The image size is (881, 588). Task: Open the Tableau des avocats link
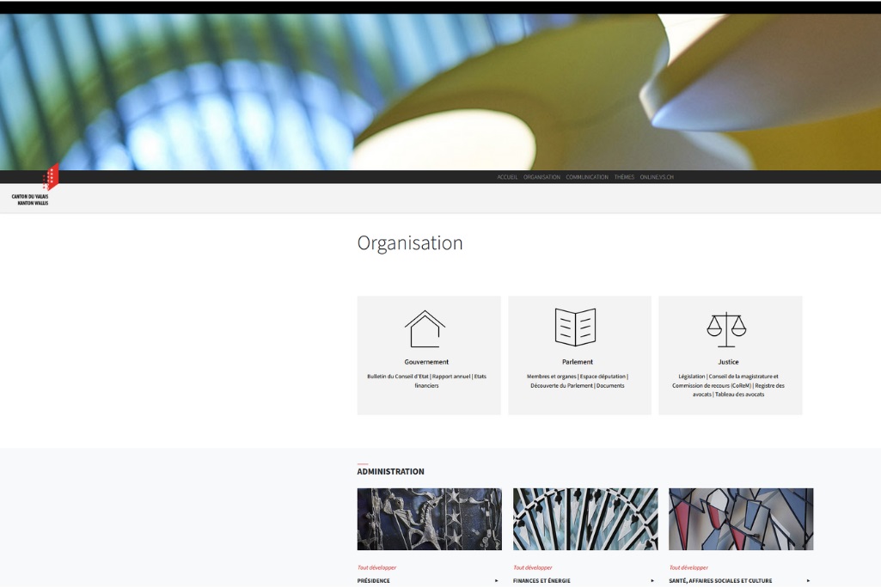point(739,395)
